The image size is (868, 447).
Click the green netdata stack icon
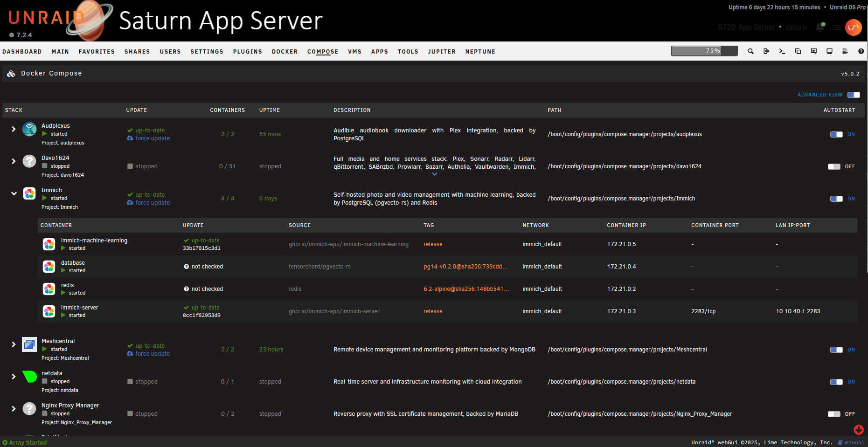coord(30,376)
